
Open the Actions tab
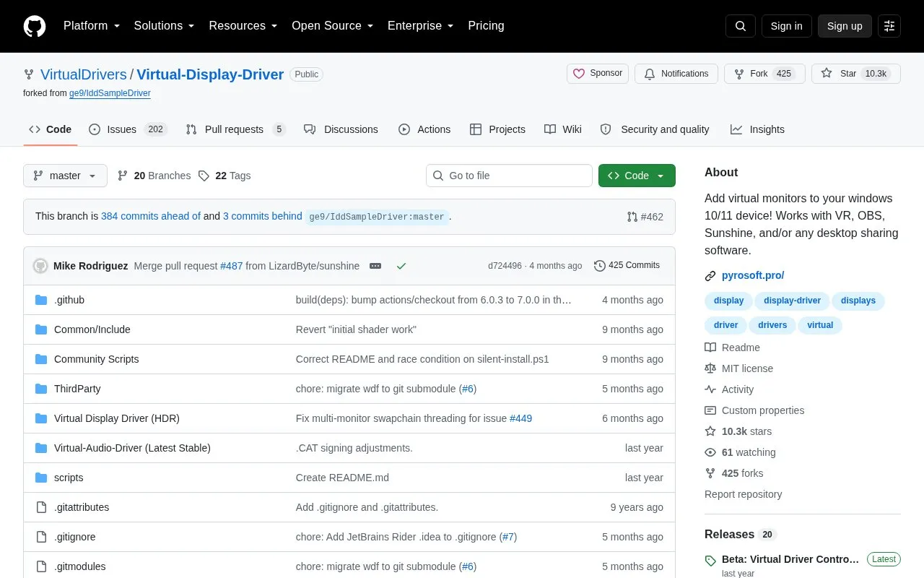point(424,129)
